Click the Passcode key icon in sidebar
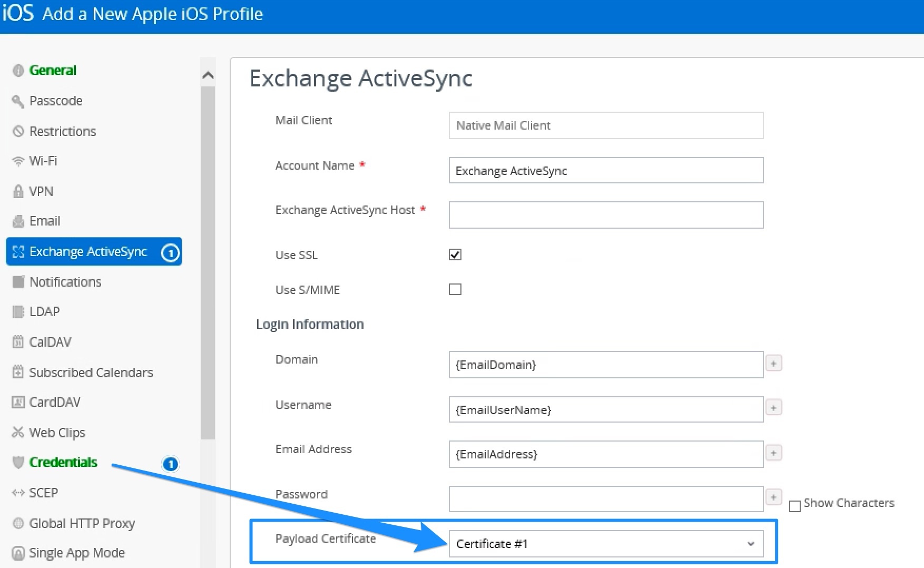This screenshot has width=924, height=568. click(x=18, y=101)
